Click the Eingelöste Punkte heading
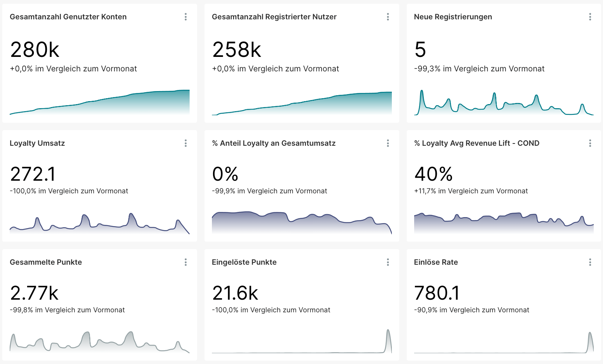Image resolution: width=603 pixels, height=364 pixels. pos(244,262)
